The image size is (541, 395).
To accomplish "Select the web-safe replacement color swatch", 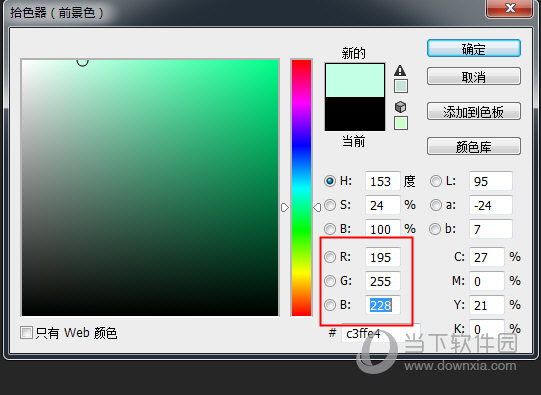I will (x=401, y=123).
